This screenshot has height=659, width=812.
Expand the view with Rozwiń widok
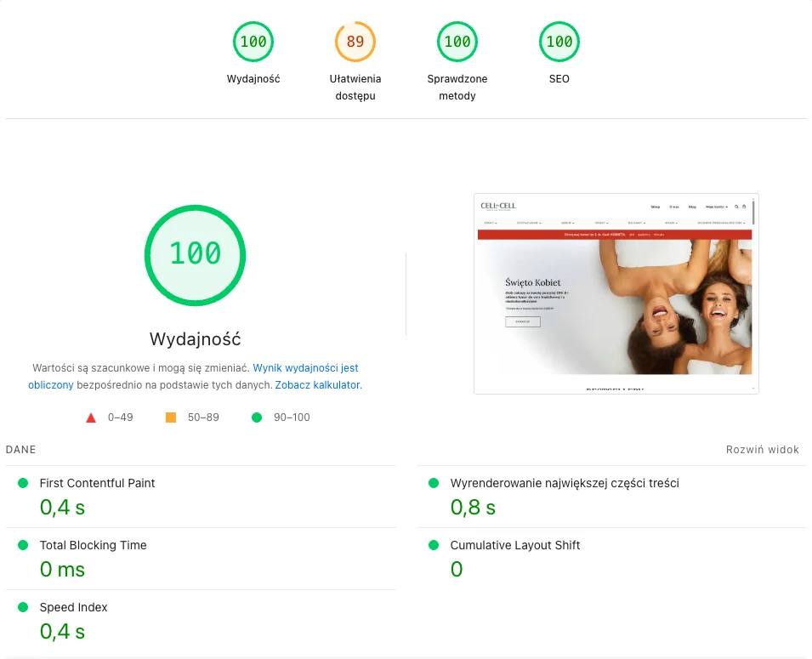pos(762,450)
